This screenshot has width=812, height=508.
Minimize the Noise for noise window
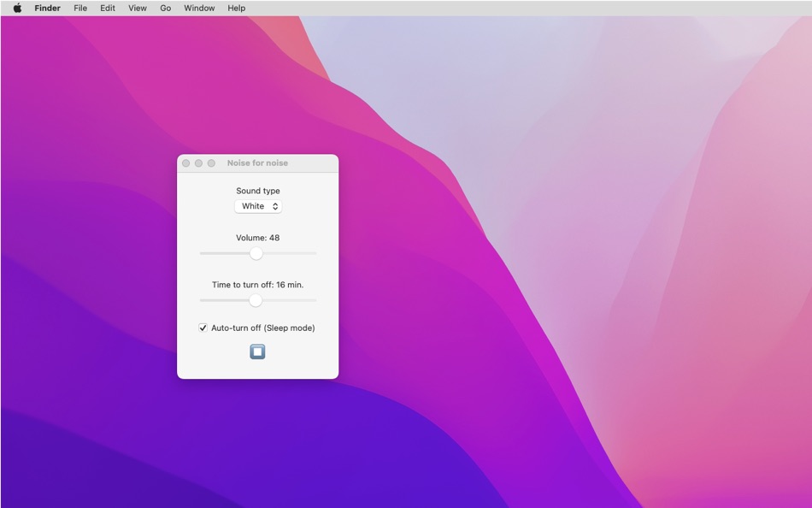coord(198,162)
